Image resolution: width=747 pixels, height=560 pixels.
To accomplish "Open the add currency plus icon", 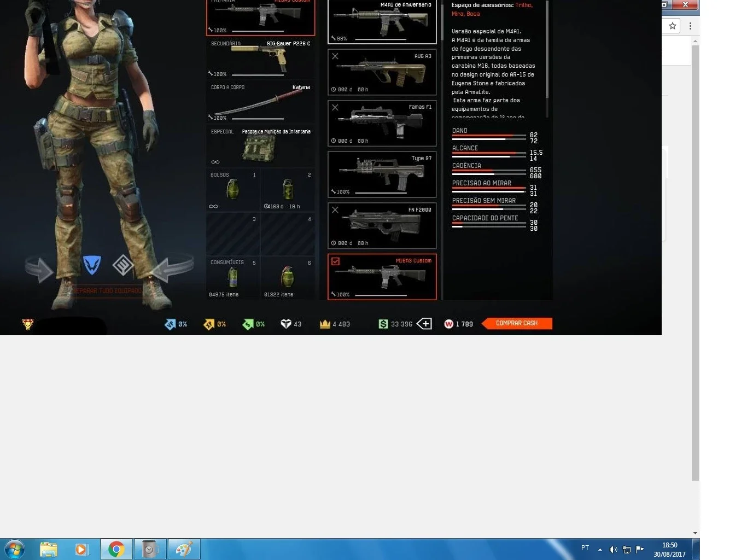I will pyautogui.click(x=424, y=324).
